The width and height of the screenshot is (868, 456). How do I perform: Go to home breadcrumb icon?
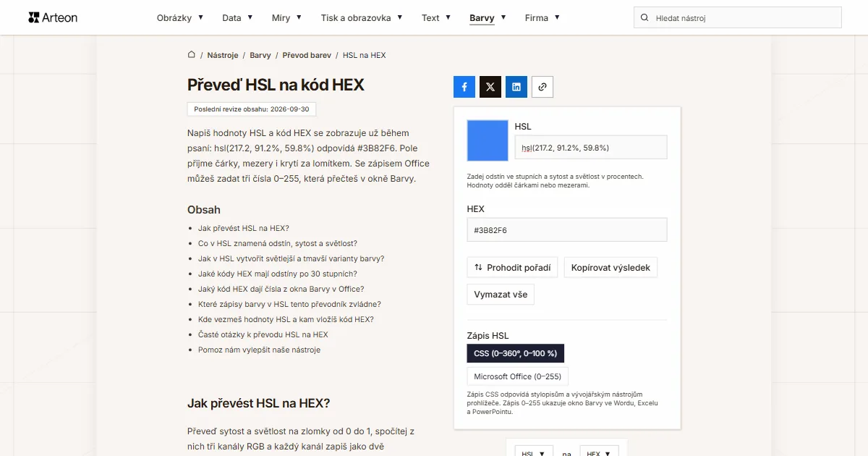tap(192, 55)
